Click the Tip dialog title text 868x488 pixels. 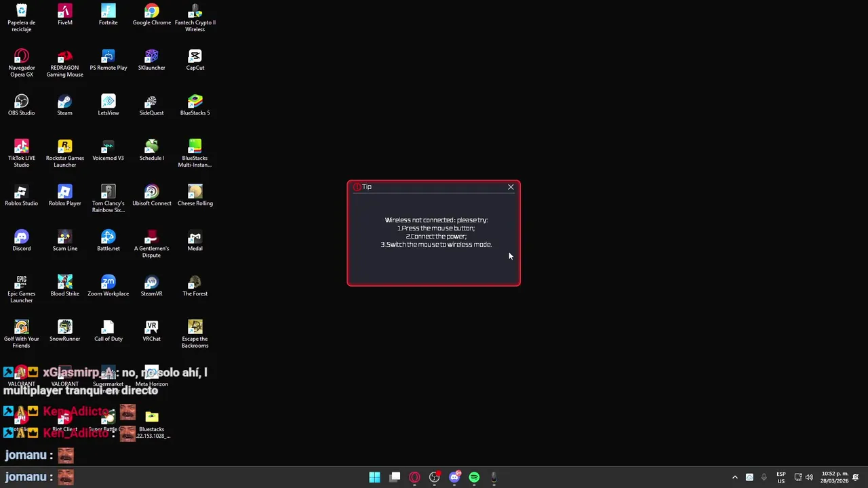(x=367, y=186)
